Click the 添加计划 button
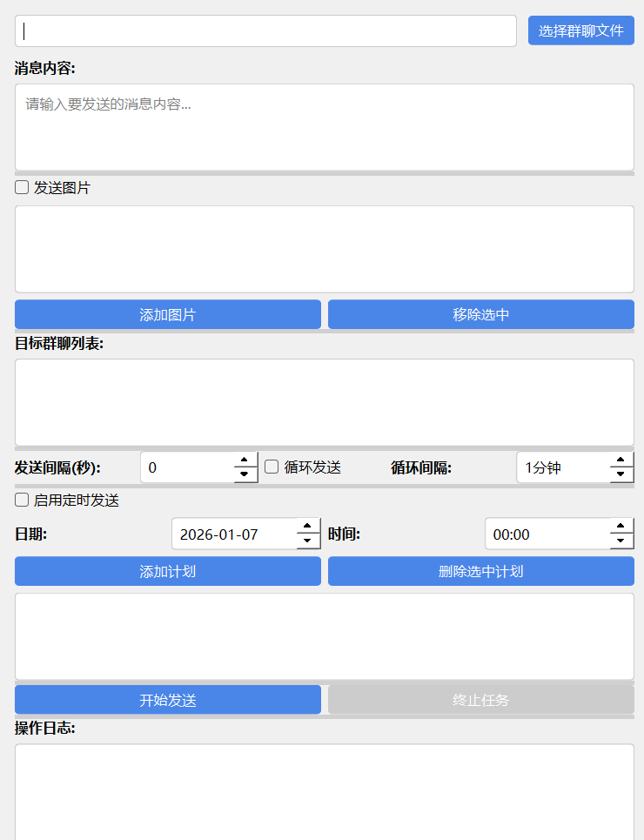Viewport: 644px width, 840px height. tap(168, 571)
